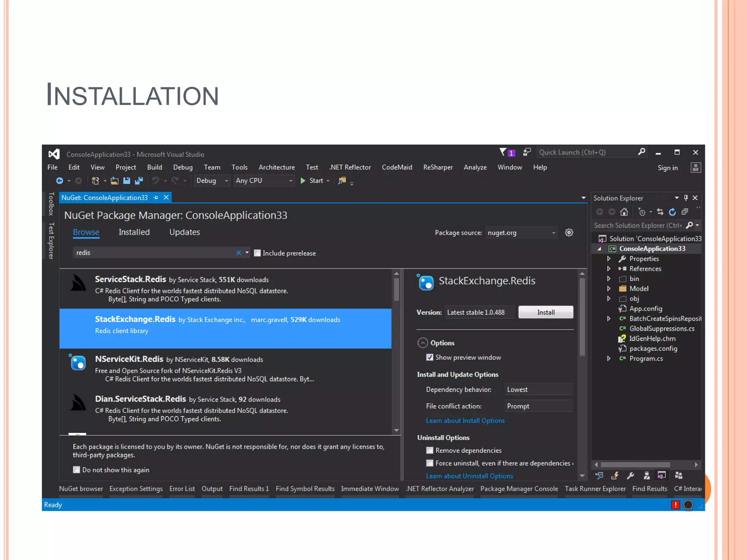
Task: Click Solution Explorer Home icon
Action: pos(624,211)
